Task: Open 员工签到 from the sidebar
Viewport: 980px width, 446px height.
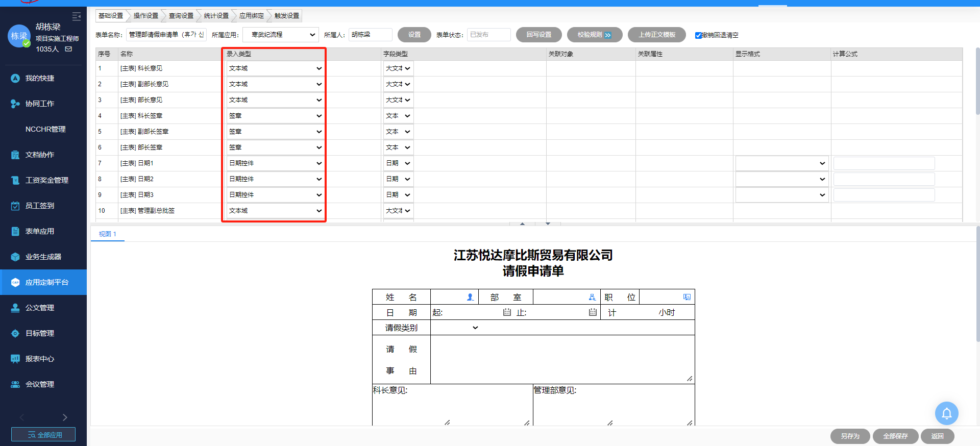Action: (x=40, y=206)
